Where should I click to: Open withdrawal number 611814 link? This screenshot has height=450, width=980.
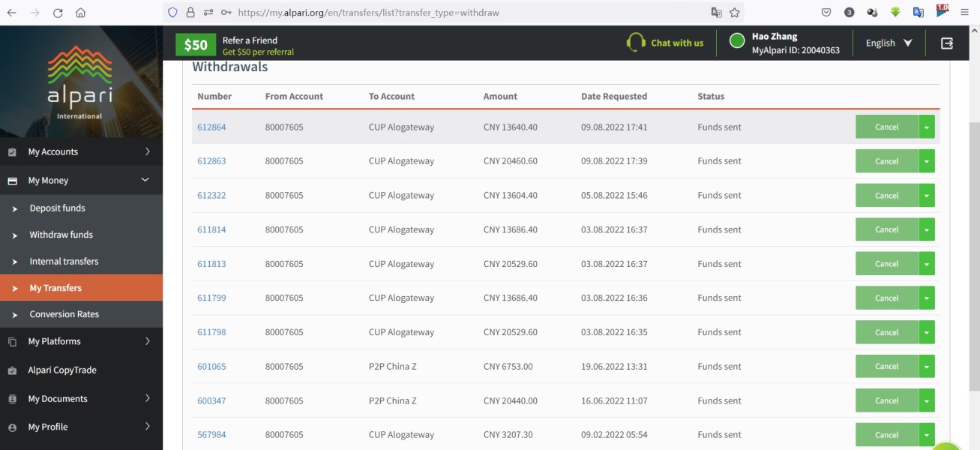(211, 230)
